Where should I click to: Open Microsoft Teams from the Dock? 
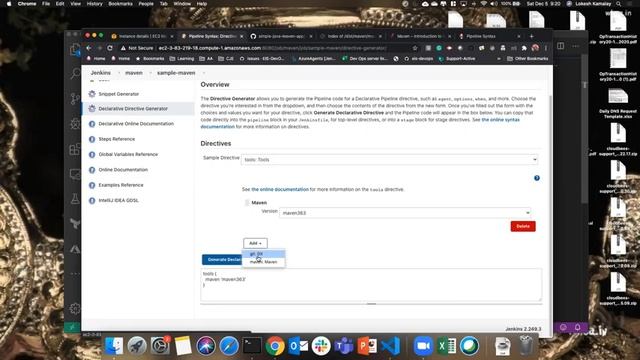pyautogui.click(x=344, y=346)
